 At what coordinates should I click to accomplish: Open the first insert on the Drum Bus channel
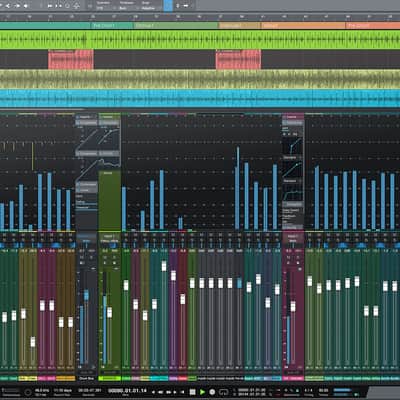[x=86, y=123]
